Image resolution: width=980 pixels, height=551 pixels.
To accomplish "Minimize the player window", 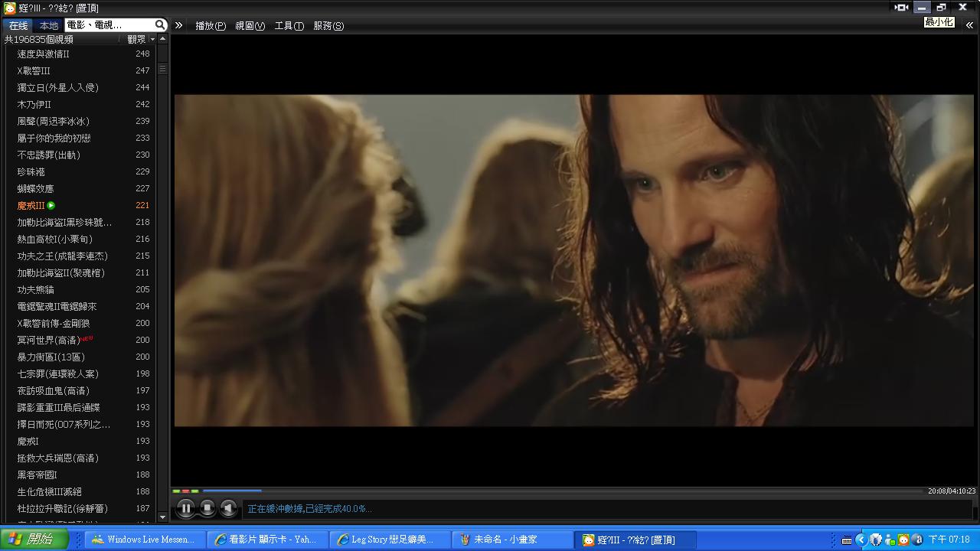I will 922,7.
